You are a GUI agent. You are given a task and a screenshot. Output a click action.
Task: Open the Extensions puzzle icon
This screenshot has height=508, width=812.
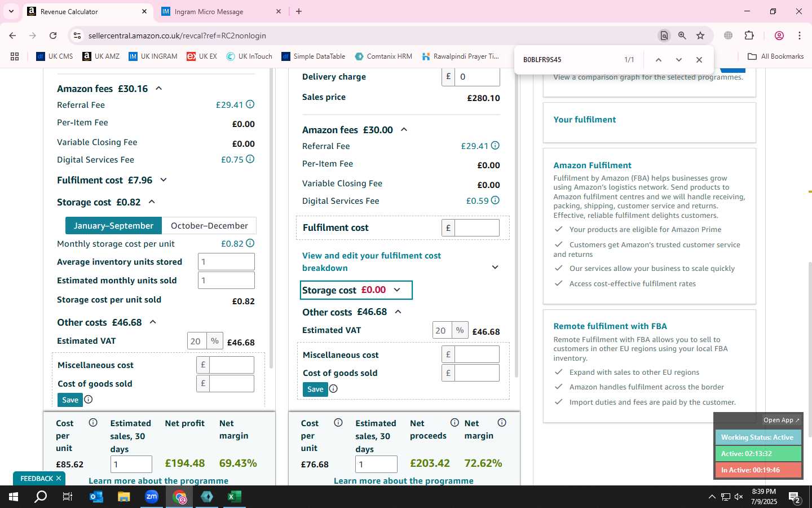tap(749, 36)
